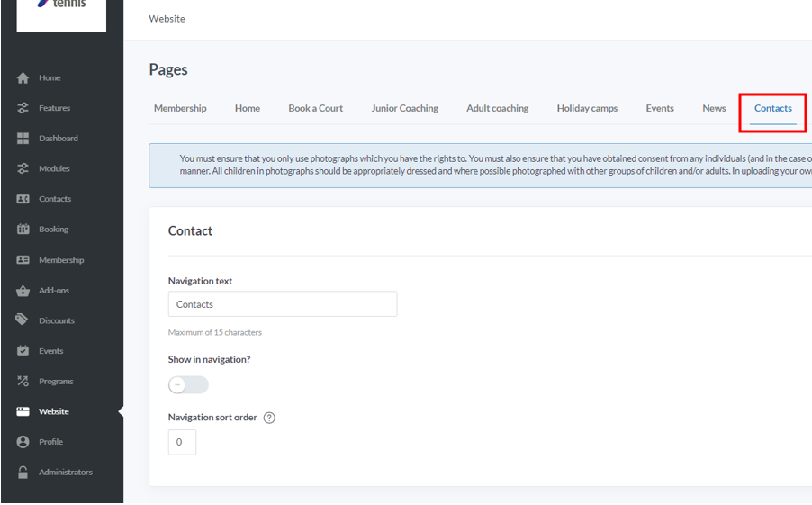The height and width of the screenshot is (505, 812).
Task: Click the Add-ons basket icon
Action: [x=23, y=291]
